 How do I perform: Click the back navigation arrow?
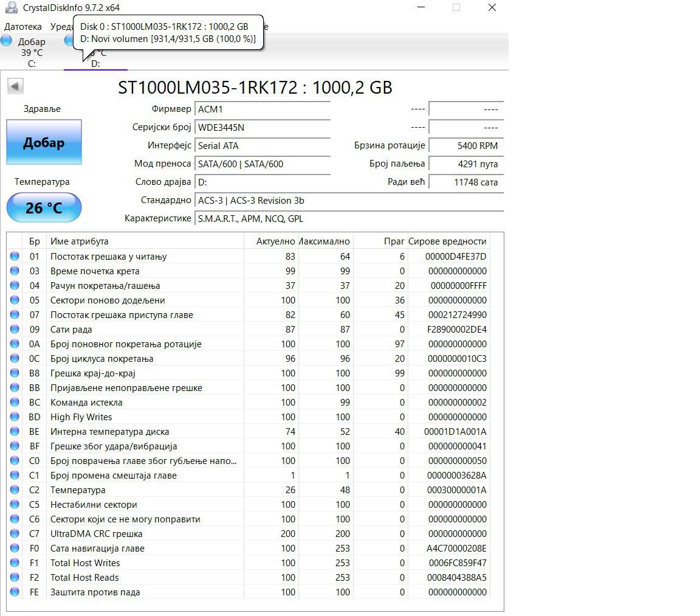(x=15, y=86)
